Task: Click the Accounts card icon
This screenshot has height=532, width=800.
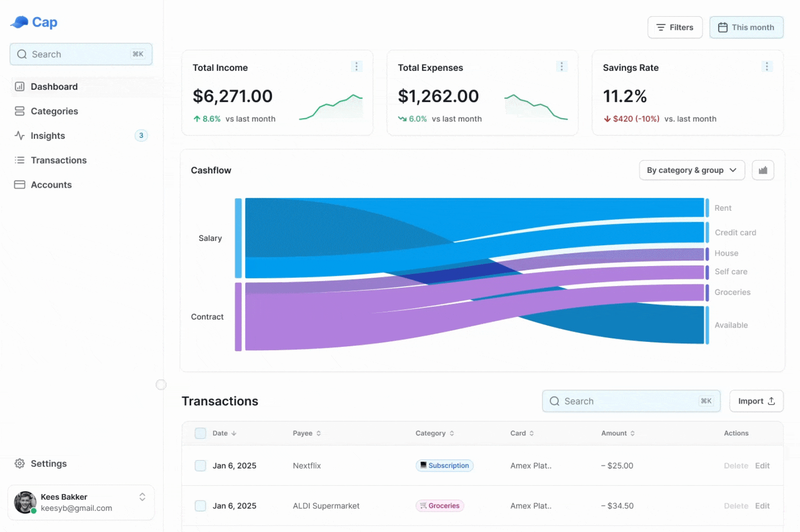Action: pos(20,185)
